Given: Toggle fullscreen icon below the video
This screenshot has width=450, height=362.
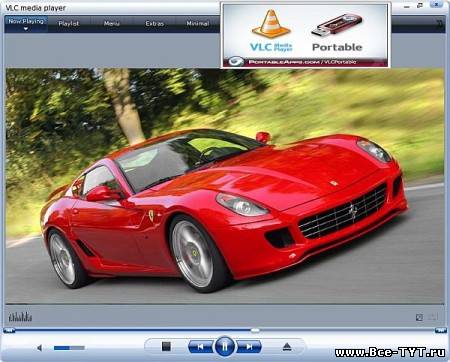Looking at the screenshot, I should click(419, 317).
